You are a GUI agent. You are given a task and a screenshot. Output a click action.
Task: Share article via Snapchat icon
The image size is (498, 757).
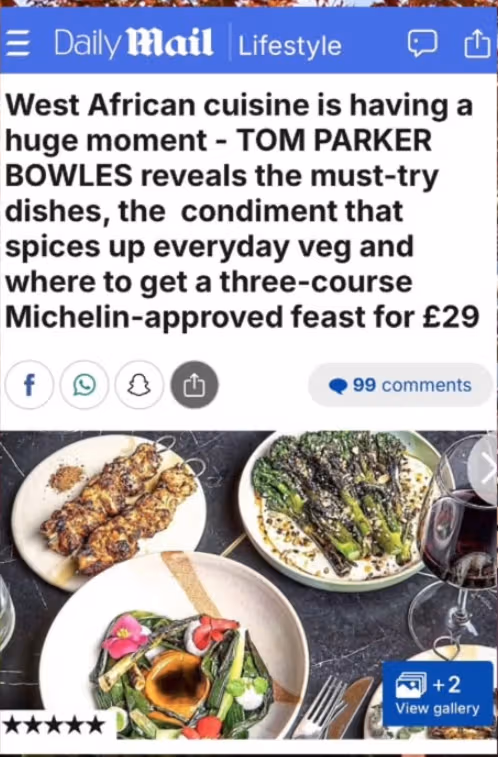tap(139, 385)
